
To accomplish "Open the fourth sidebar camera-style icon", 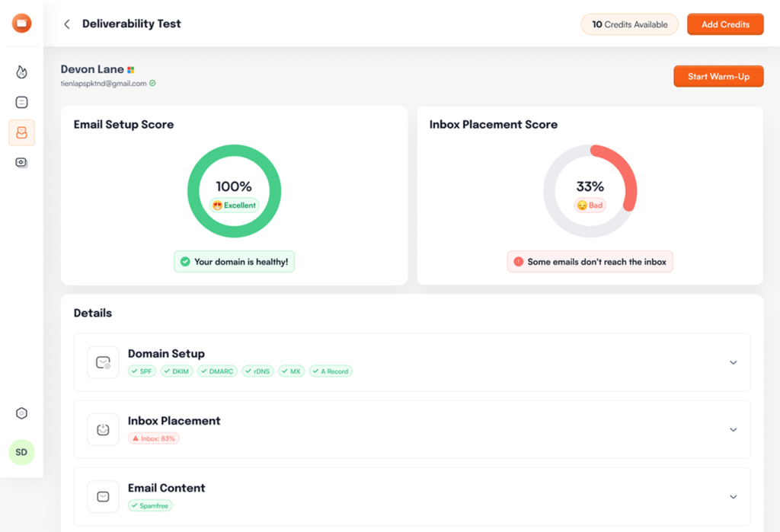I will coord(21,162).
